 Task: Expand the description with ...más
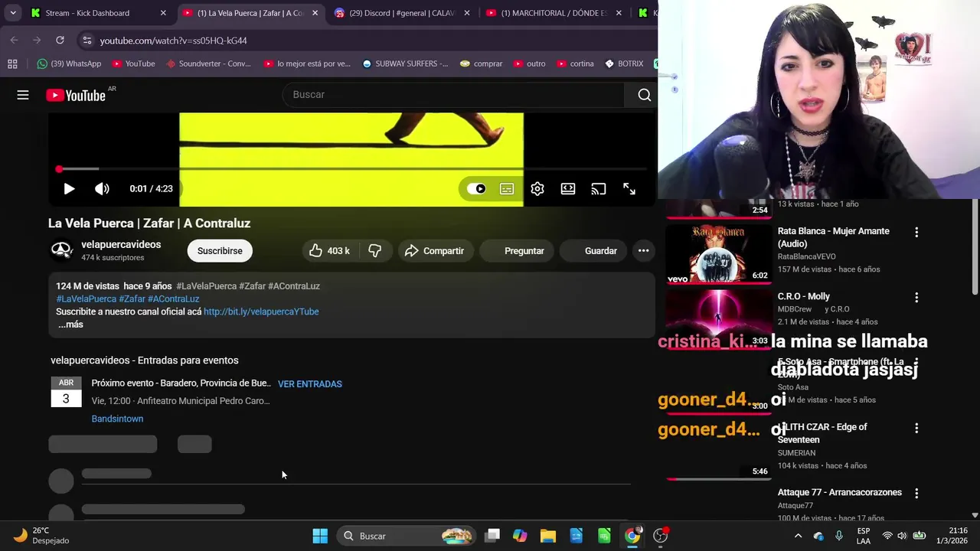[x=70, y=324]
